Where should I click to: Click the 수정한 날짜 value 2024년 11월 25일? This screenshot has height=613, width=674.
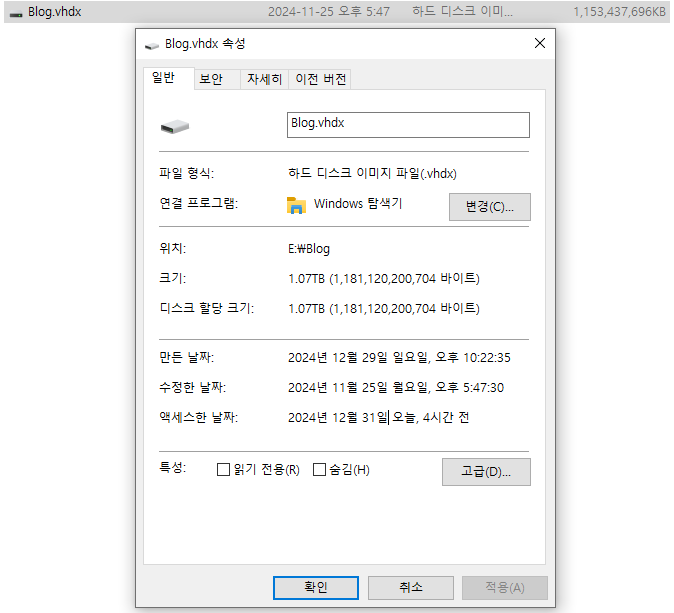[x=396, y=387]
